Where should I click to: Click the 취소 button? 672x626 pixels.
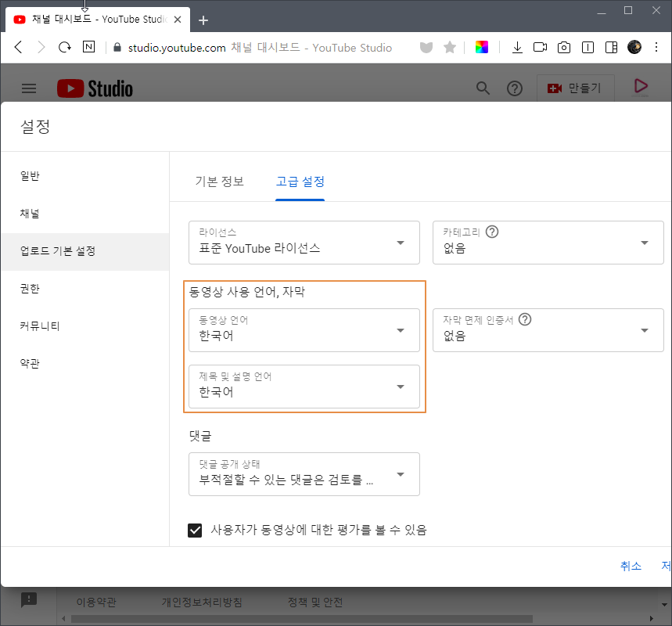click(x=631, y=566)
